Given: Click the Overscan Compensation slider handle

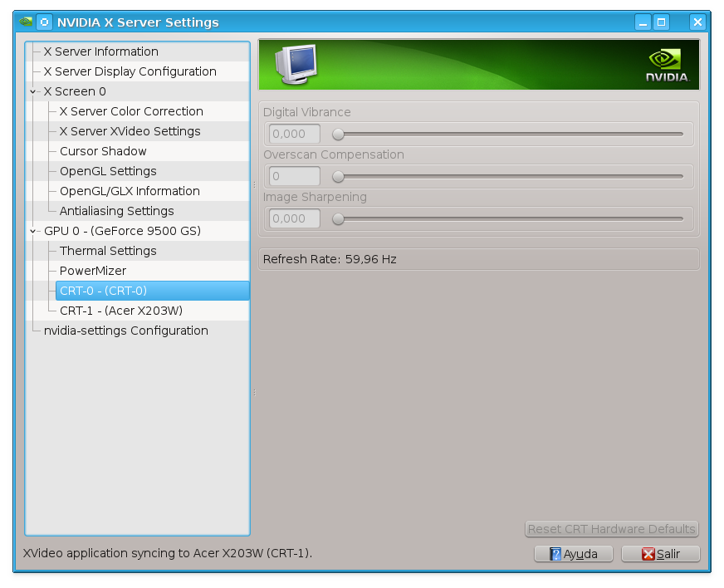Looking at the screenshot, I should coord(338,176).
